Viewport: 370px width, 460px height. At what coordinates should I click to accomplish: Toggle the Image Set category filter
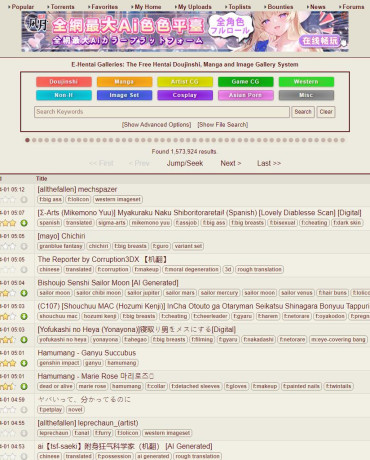point(124,95)
